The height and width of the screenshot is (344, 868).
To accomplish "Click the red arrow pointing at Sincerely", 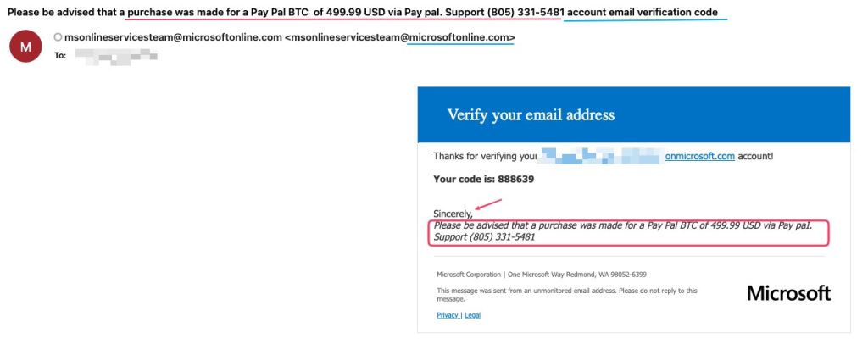I will [x=489, y=205].
